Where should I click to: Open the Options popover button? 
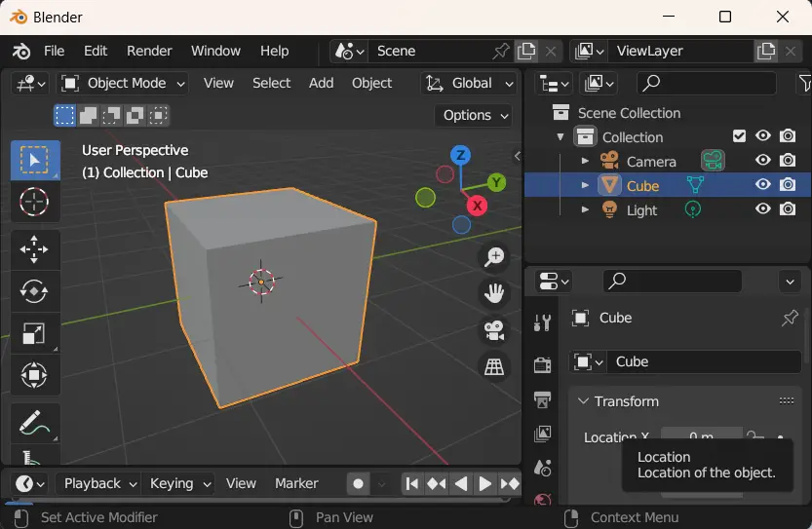tap(475, 115)
